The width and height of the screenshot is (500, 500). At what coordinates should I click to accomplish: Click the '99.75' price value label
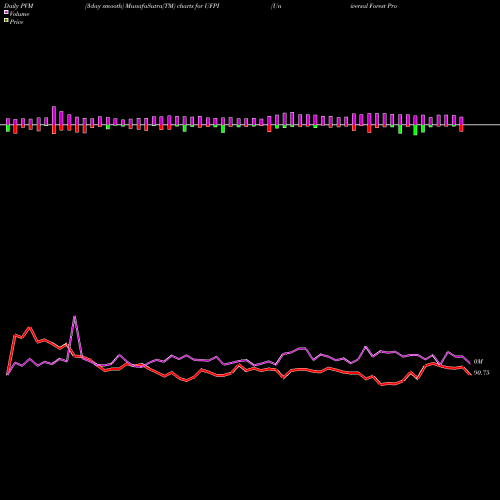pyautogui.click(x=481, y=373)
